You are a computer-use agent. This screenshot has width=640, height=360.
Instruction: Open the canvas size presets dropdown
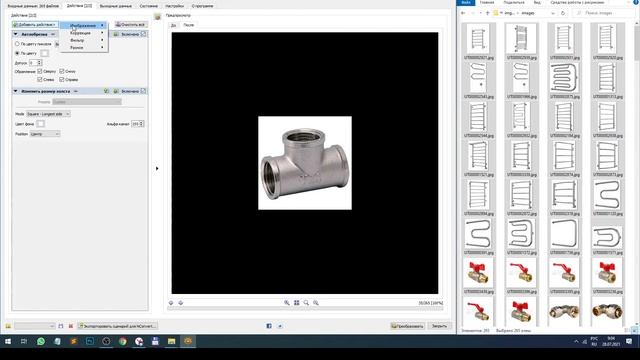coord(87,102)
